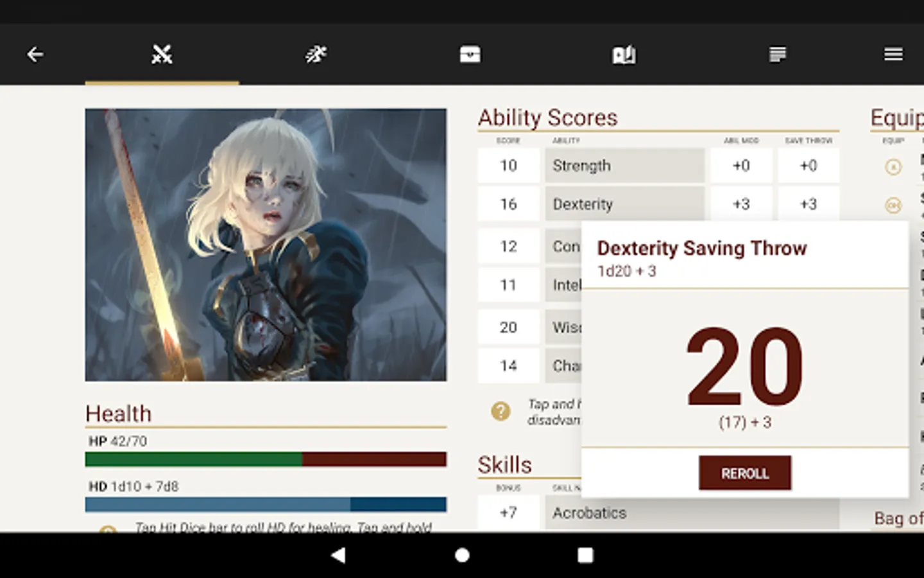The image size is (924, 578).
Task: Tap the Dexterity Saving Throw title
Action: (702, 248)
